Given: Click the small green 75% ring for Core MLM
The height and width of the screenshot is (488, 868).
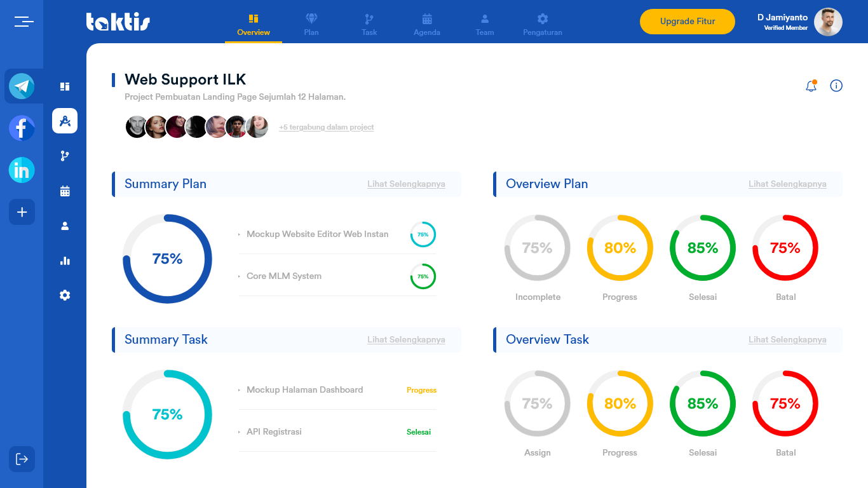Looking at the screenshot, I should pos(423,276).
